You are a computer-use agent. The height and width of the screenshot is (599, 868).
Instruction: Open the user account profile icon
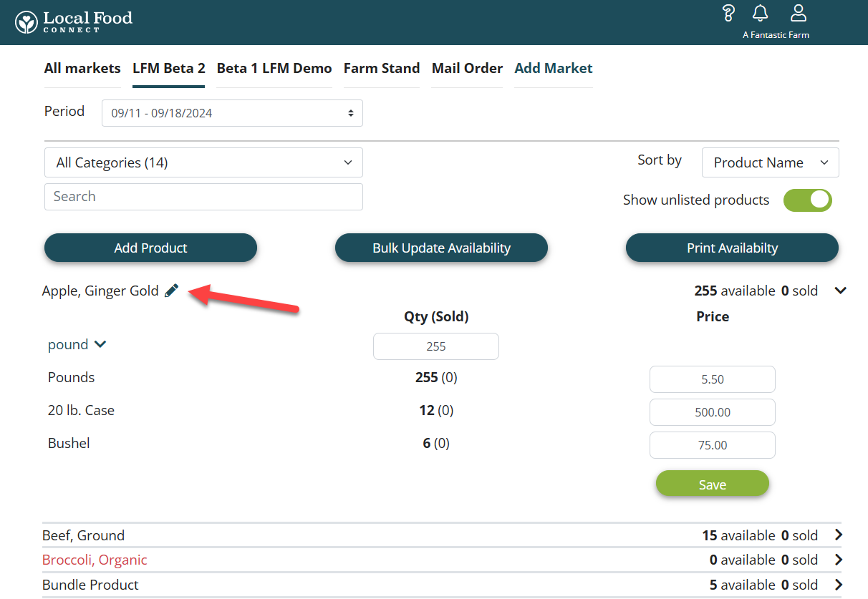click(798, 14)
